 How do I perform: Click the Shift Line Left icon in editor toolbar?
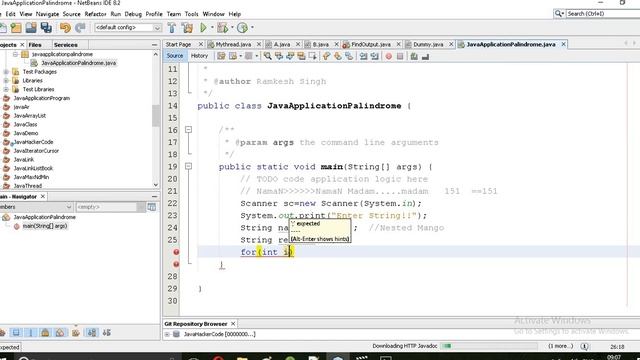pyautogui.click(x=363, y=56)
